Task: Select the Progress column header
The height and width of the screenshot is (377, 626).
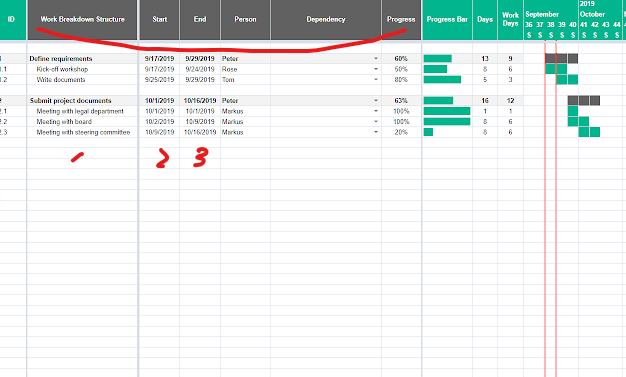Action: coord(401,20)
